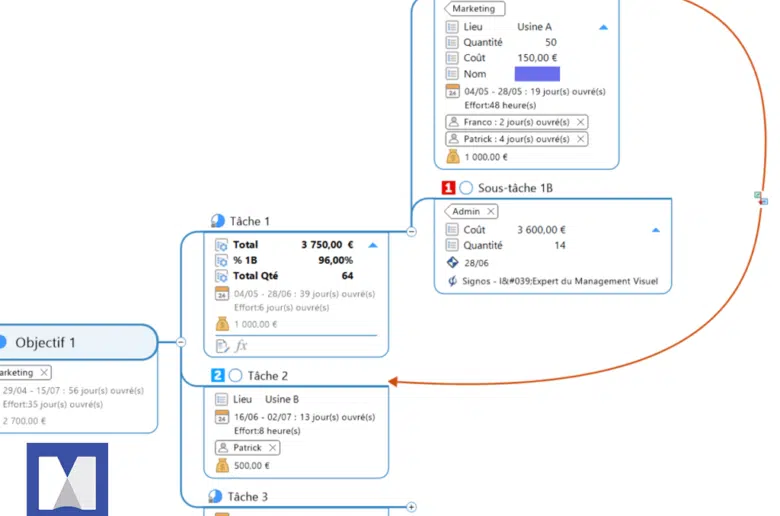Click the milestone icon next to 28/06
The width and height of the screenshot is (780, 516).
452,263
